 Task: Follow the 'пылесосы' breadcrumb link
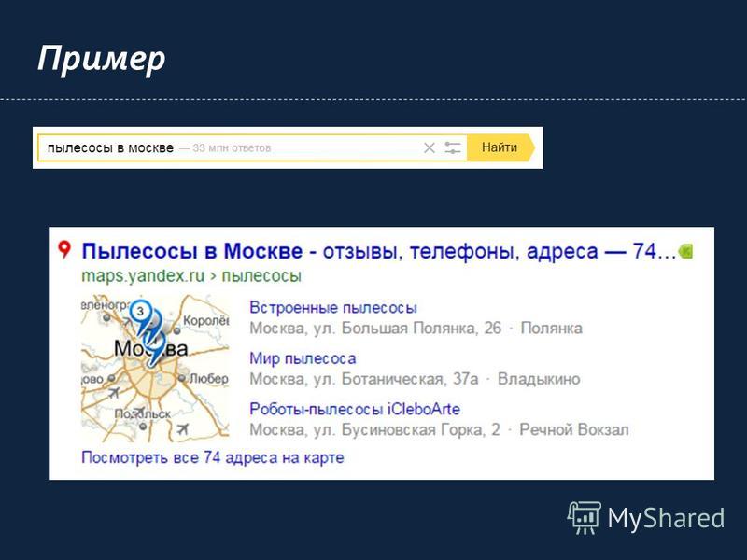261,276
